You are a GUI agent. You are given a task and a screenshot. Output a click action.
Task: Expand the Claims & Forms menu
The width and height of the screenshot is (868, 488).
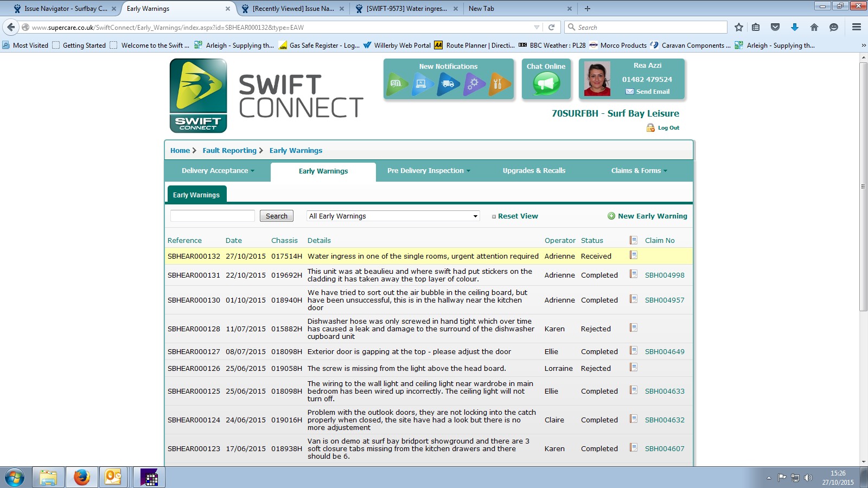639,171
